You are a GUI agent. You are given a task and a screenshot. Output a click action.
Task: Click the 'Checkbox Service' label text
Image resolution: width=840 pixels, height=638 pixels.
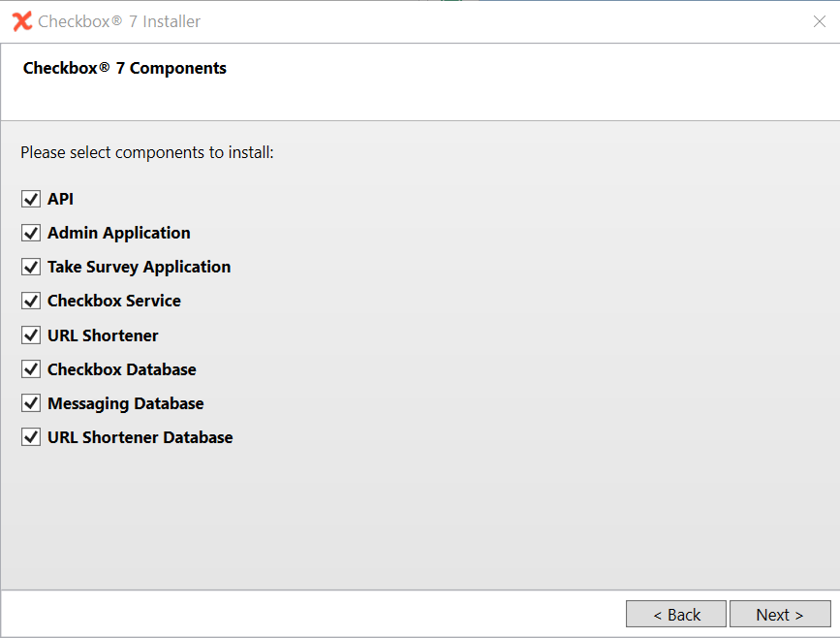point(113,301)
